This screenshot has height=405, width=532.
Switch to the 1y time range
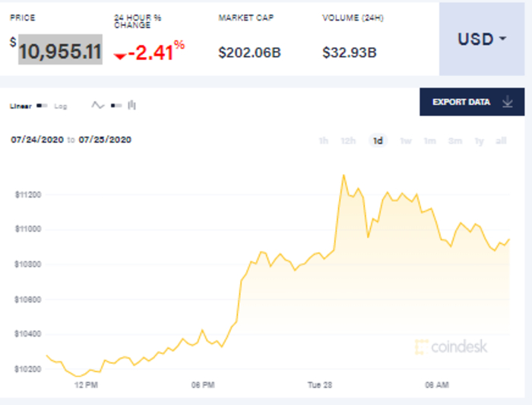click(479, 141)
